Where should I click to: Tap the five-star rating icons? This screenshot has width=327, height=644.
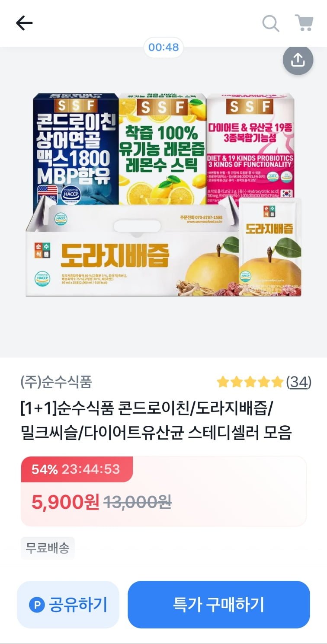click(250, 382)
